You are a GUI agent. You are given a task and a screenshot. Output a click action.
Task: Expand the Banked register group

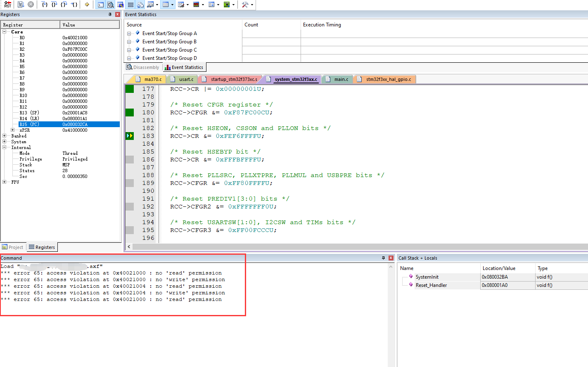click(5, 136)
